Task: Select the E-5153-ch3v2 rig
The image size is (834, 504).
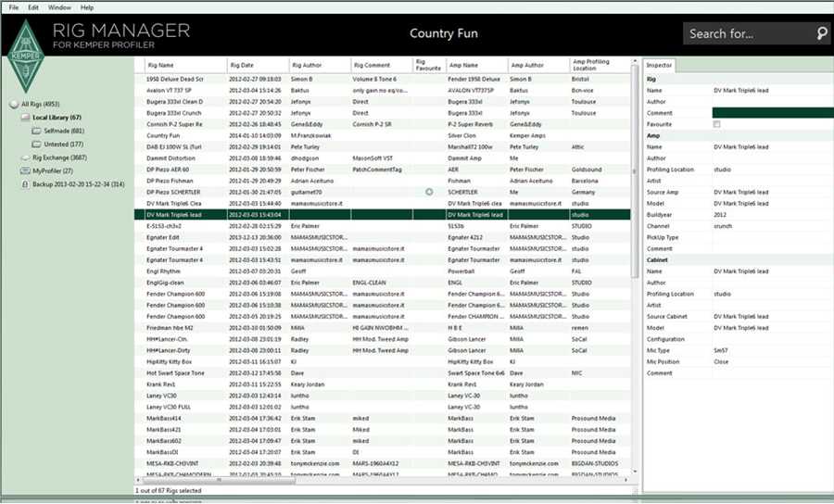Action: tap(383, 226)
